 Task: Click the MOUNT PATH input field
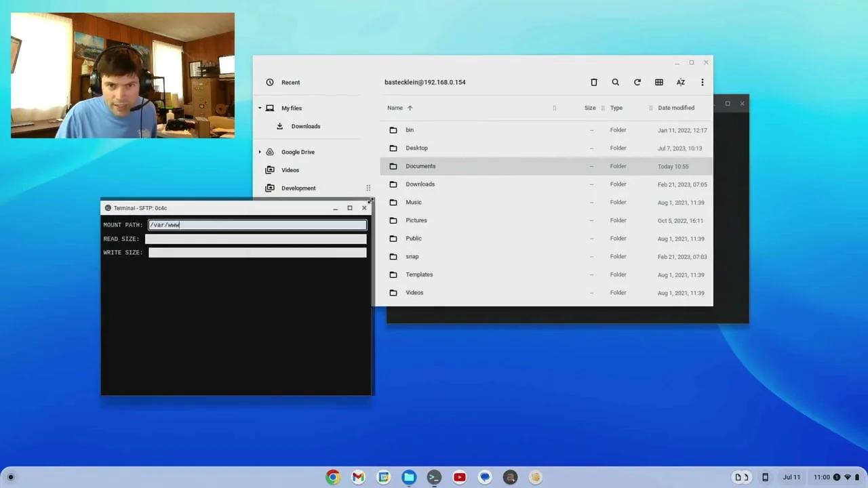[x=257, y=224]
